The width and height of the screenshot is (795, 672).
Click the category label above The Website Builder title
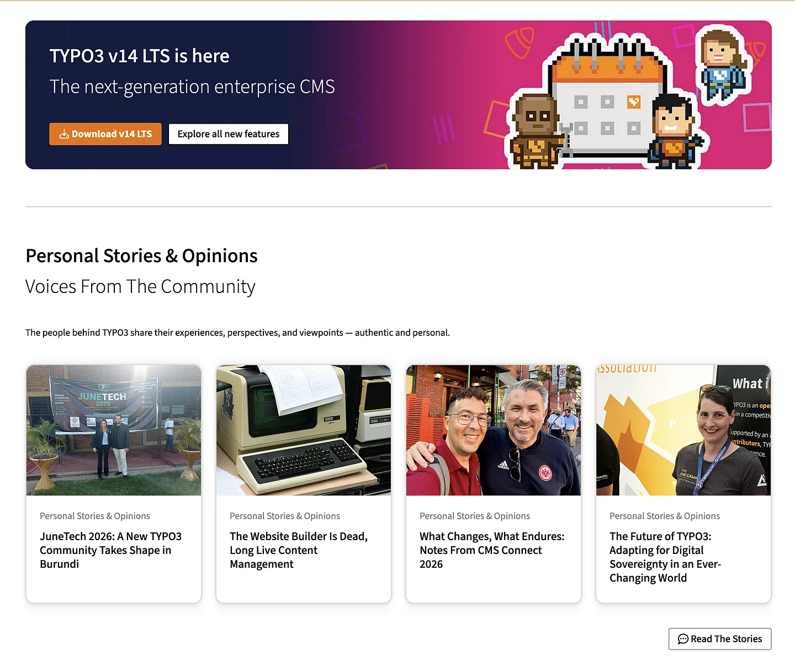click(285, 516)
